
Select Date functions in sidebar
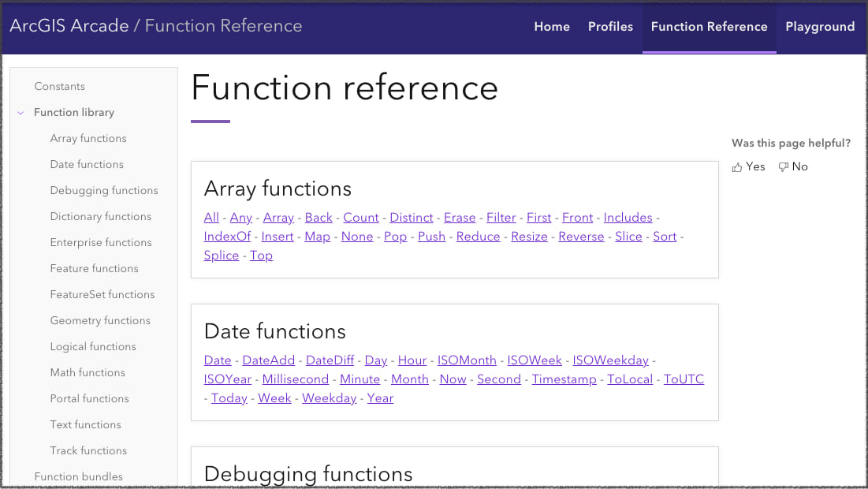coord(87,165)
